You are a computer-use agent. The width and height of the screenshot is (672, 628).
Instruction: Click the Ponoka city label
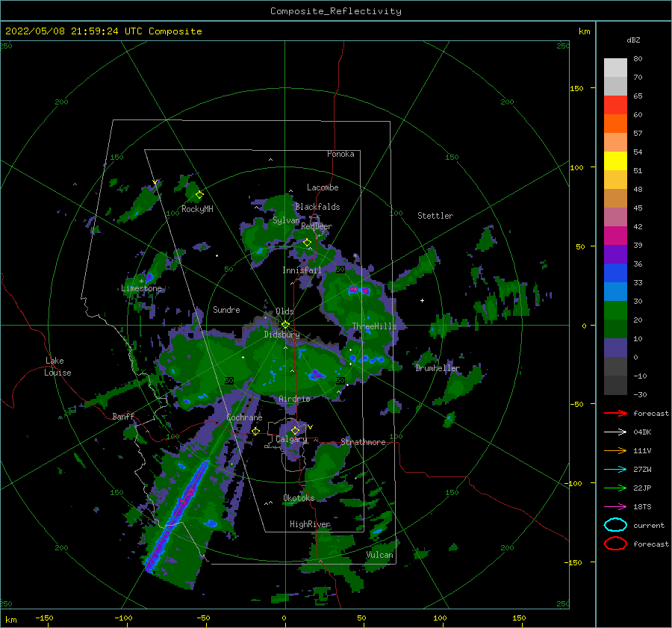tap(340, 154)
